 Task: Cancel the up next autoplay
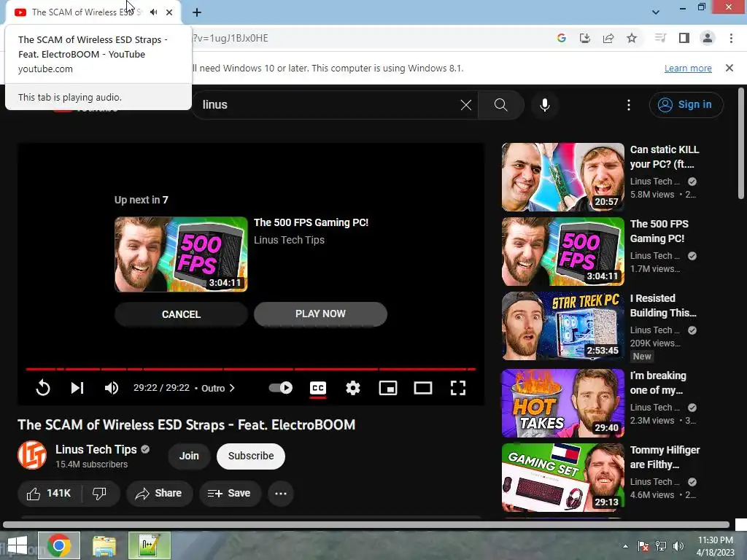(x=181, y=314)
